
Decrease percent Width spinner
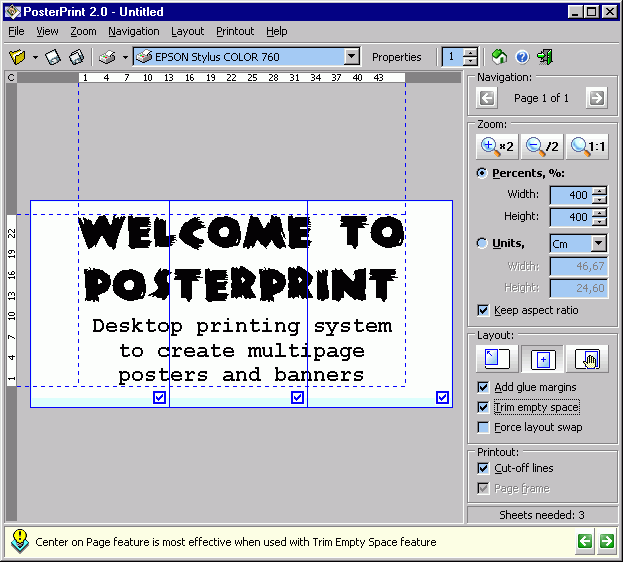point(599,200)
